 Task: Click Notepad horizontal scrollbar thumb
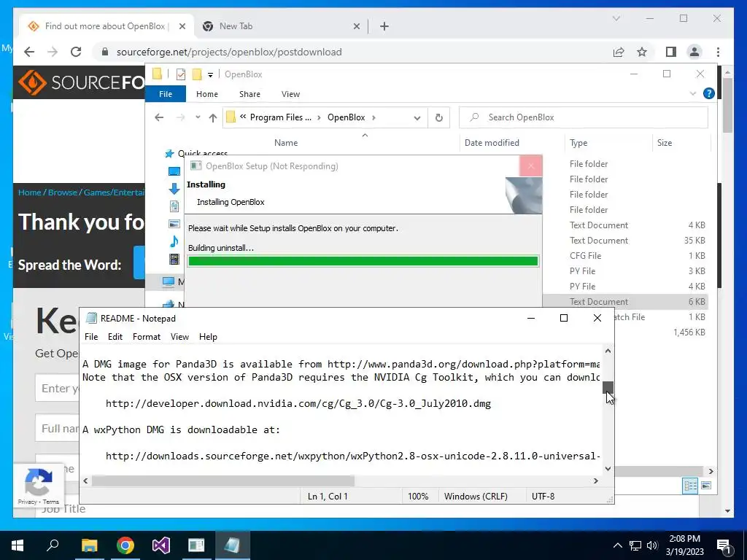pos(223,481)
